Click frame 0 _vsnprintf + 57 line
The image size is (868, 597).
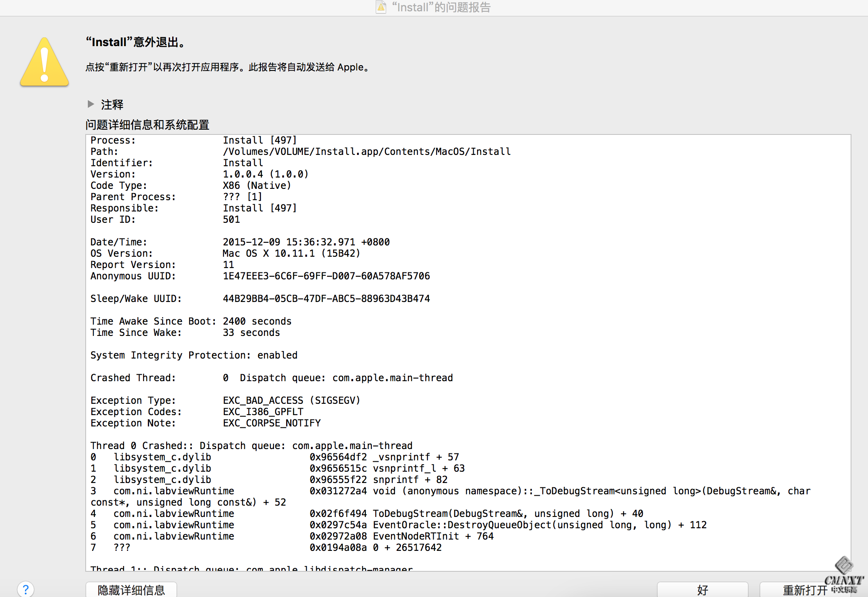[x=275, y=457]
